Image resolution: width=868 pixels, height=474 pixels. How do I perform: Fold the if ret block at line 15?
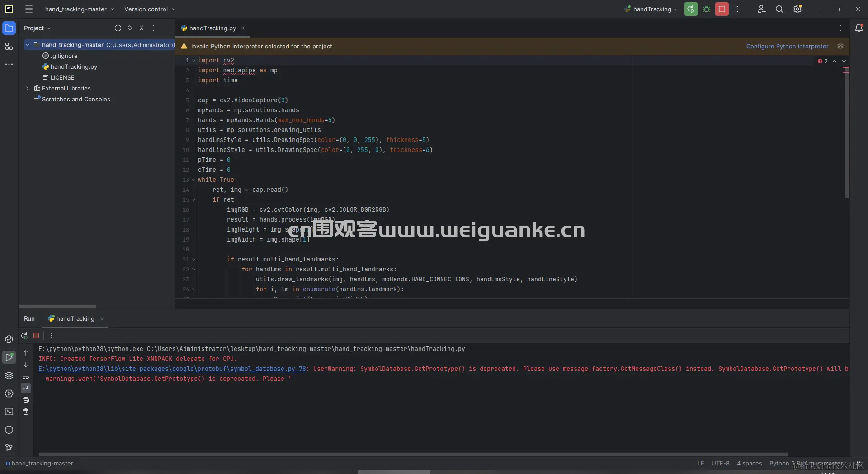tap(193, 199)
